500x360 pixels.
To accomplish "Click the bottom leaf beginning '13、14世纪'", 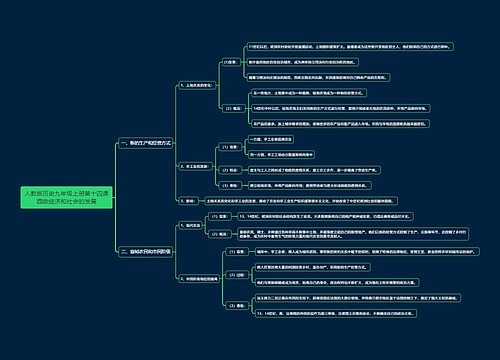I will click(x=336, y=313).
